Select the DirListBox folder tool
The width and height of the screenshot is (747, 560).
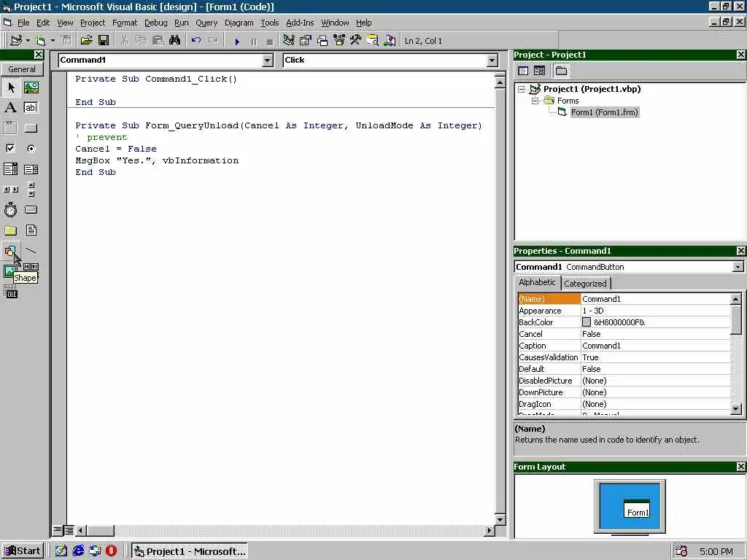click(10, 230)
